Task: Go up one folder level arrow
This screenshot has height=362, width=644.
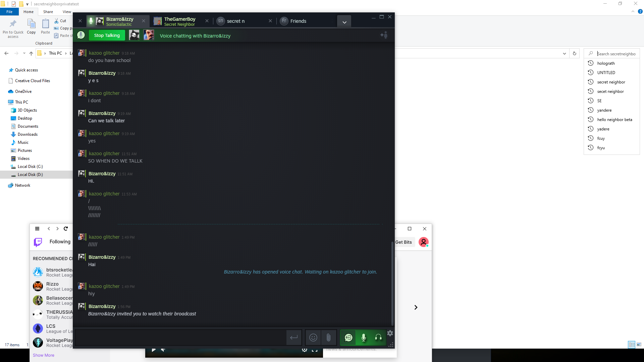Action: (x=31, y=53)
